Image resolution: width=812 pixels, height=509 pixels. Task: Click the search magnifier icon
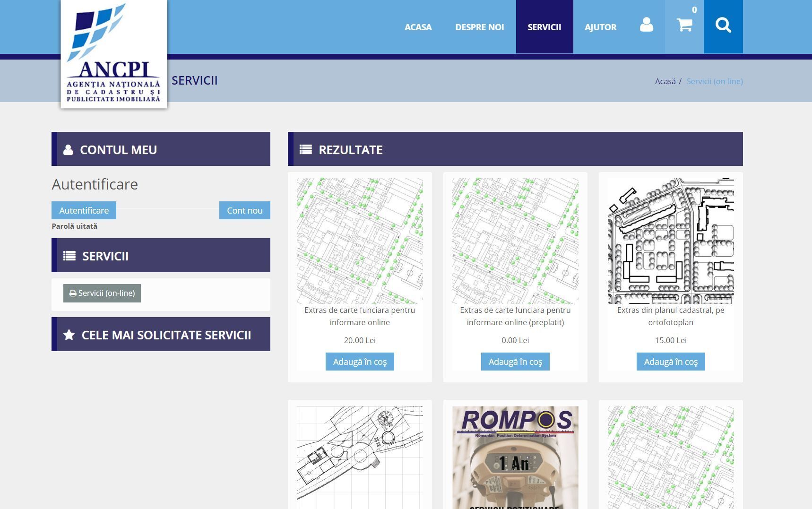[723, 25]
